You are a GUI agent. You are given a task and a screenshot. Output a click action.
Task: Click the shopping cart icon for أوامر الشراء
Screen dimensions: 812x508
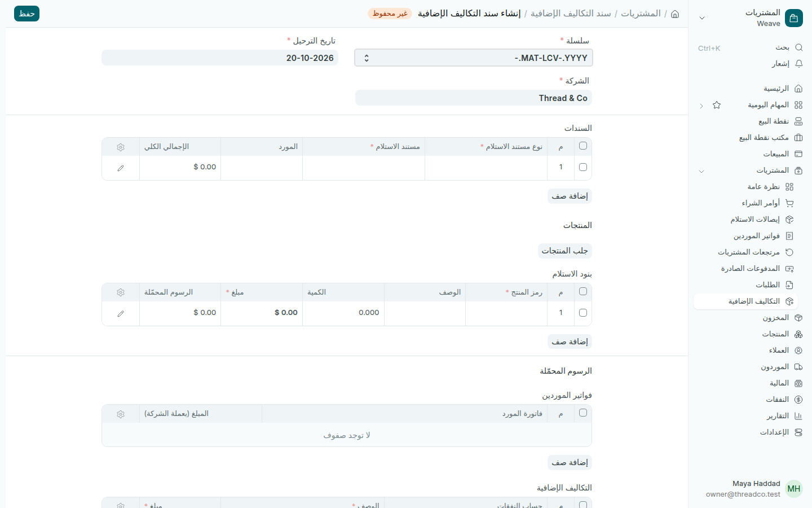(789, 203)
